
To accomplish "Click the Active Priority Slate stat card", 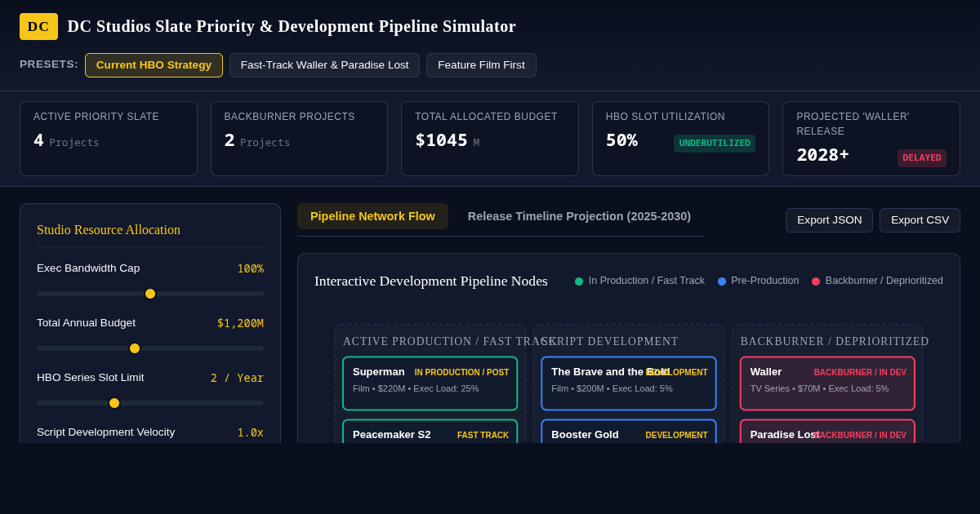I will (109, 139).
